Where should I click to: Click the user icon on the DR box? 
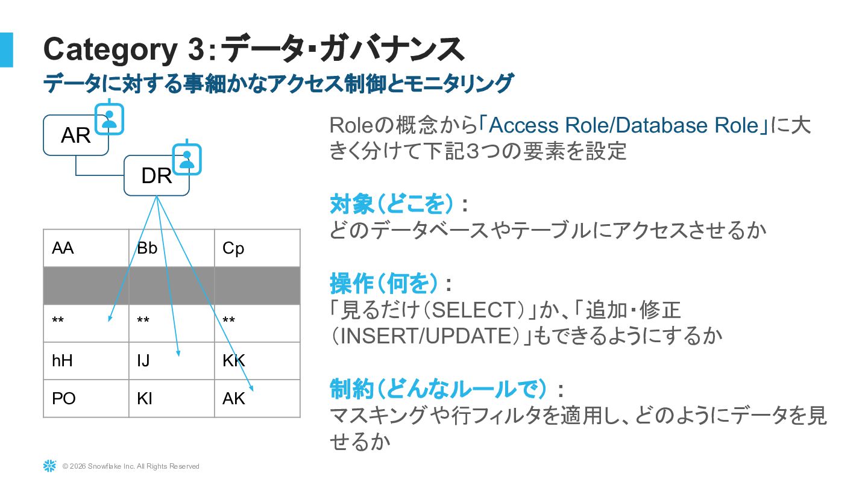coord(187,158)
